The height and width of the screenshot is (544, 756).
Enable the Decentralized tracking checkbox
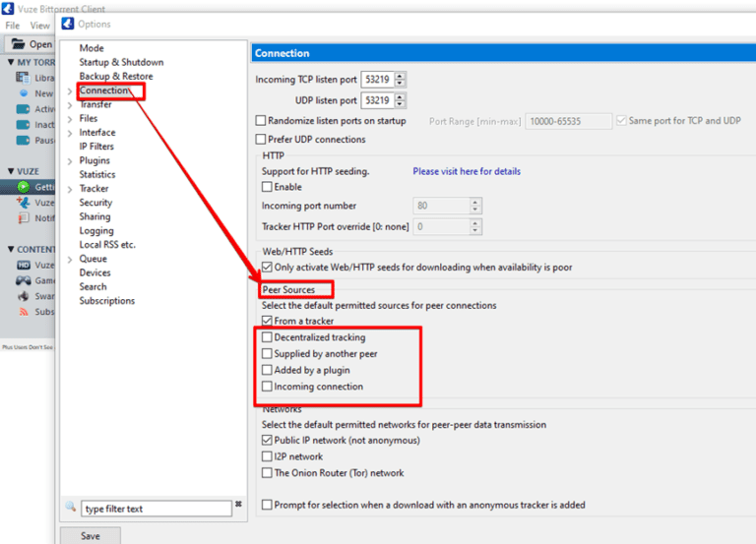point(267,337)
